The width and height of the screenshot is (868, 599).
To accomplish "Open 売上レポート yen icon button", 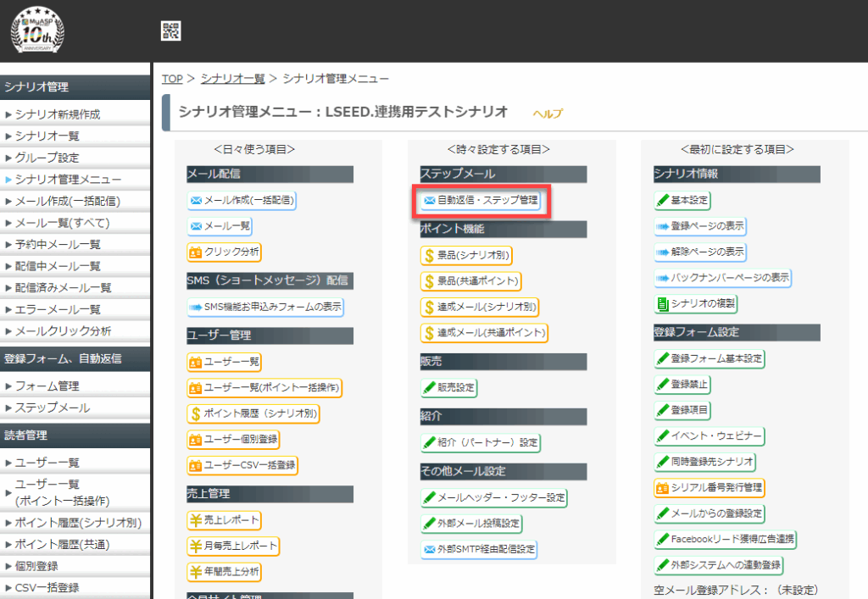I will coord(225,520).
